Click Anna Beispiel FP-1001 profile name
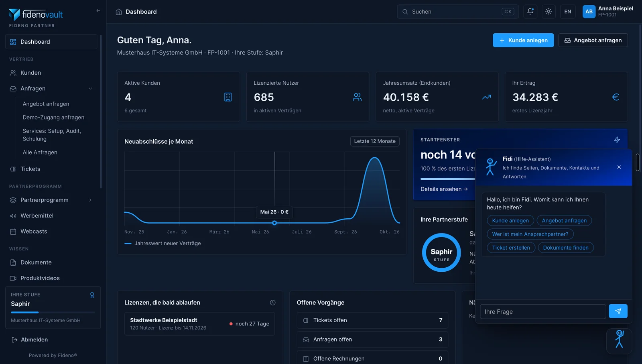642x364 pixels. pos(616,11)
